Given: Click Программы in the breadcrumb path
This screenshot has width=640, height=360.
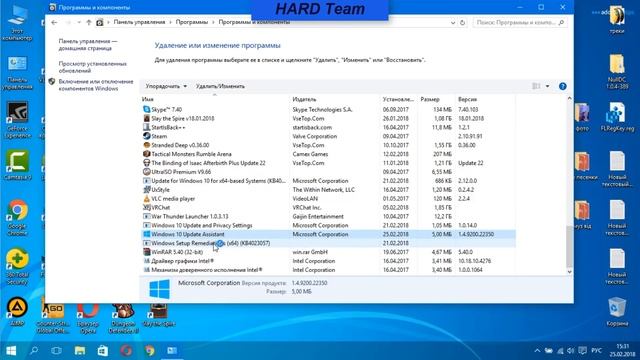Looking at the screenshot, I should [191, 22].
